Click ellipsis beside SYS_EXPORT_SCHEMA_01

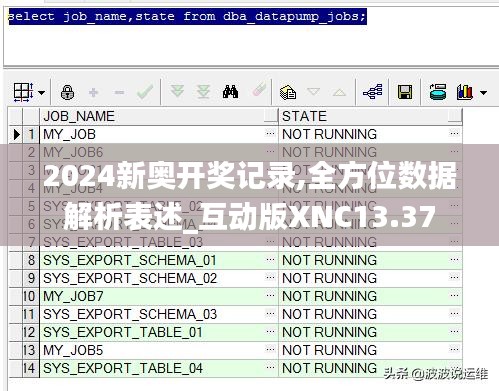coord(270,259)
